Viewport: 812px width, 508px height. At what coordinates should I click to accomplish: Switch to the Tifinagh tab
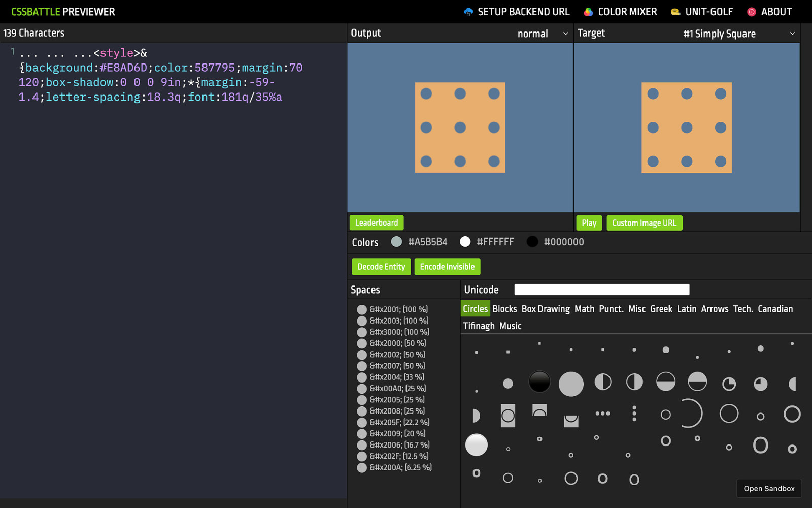point(479,326)
